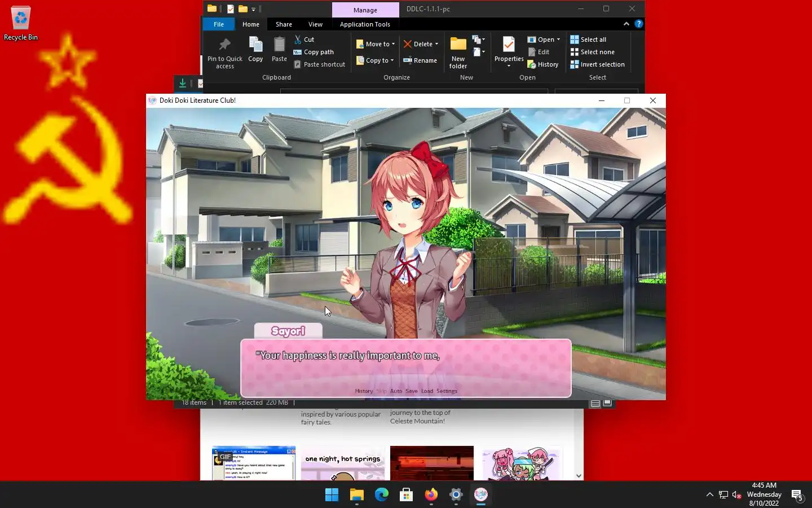Open Settings gear on the taskbar
812x508 pixels.
[x=456, y=495]
